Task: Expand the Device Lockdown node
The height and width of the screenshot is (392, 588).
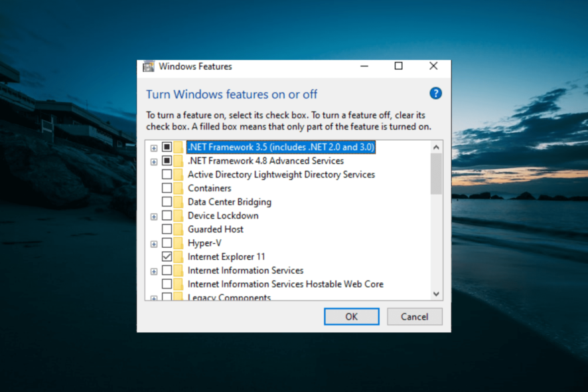Action: pyautogui.click(x=154, y=217)
